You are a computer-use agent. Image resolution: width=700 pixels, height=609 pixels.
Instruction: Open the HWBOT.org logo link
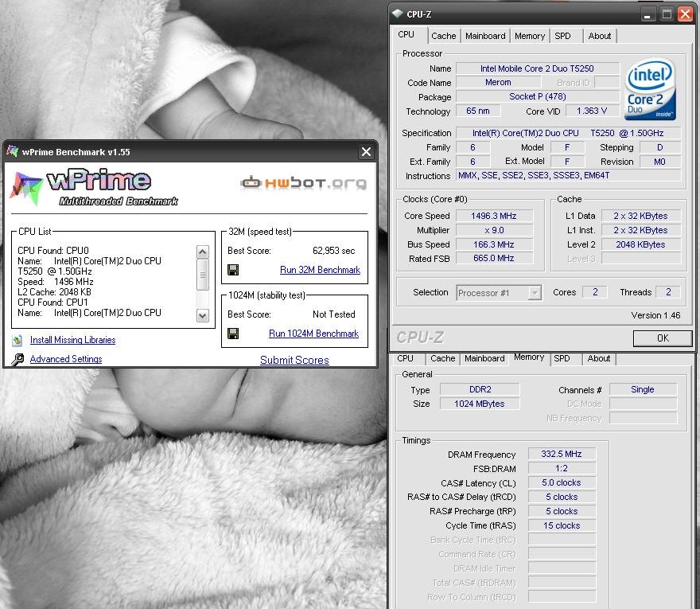click(x=304, y=183)
